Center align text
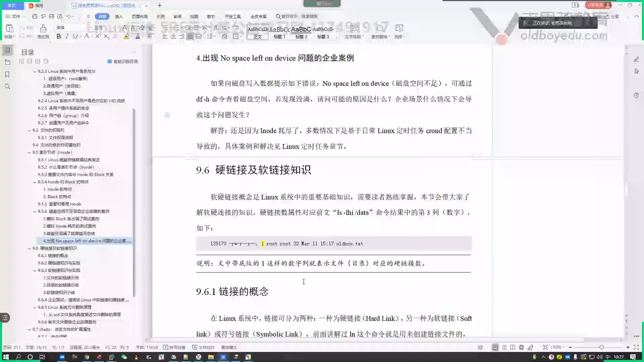This screenshot has height=362, width=644. tap(173, 36)
